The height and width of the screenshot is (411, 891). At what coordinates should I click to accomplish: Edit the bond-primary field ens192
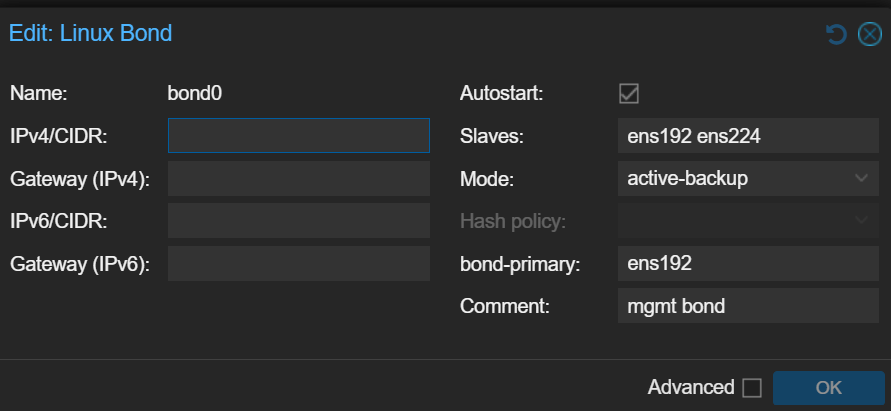pos(748,264)
